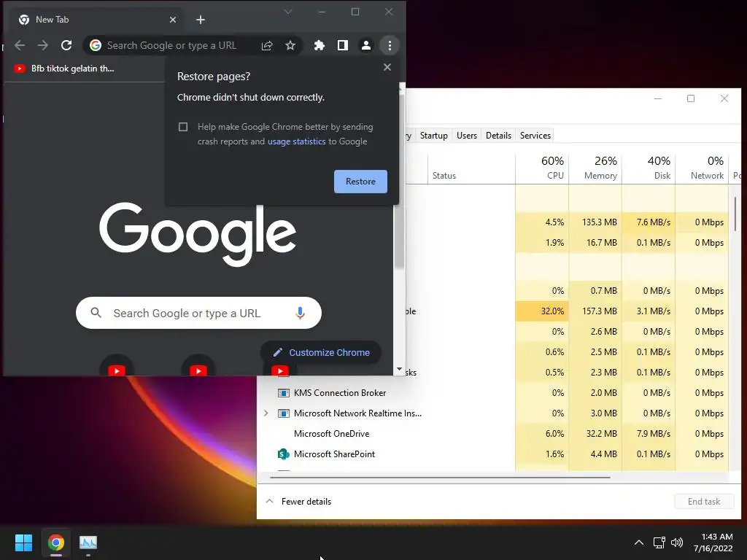Sort by Memory column header

595,168
